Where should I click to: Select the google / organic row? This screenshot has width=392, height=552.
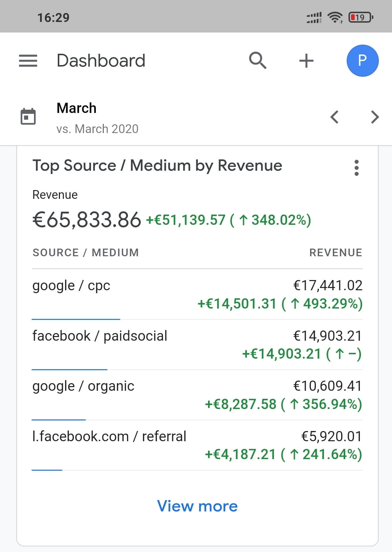coord(197,395)
